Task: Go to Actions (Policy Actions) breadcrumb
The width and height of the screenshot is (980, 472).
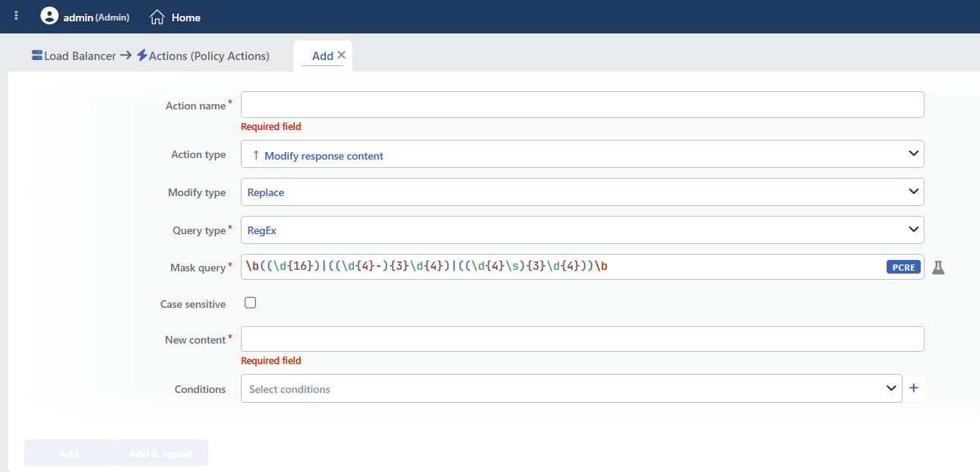Action: (x=209, y=55)
